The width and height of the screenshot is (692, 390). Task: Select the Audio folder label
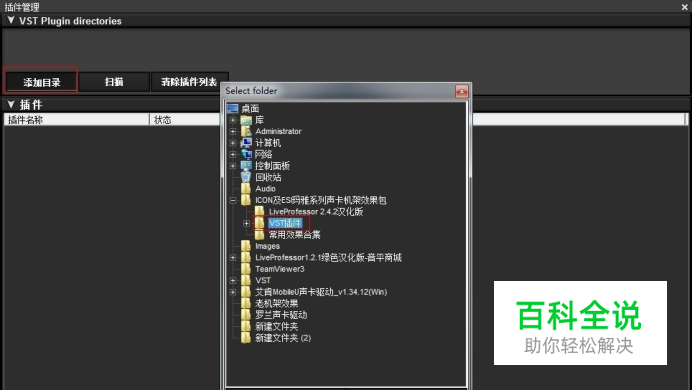click(x=265, y=189)
